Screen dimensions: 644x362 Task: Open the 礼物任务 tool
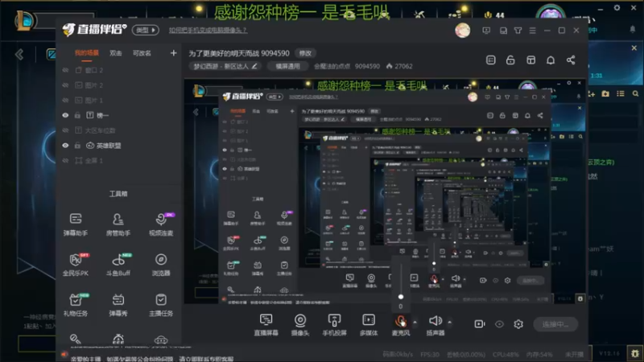click(x=76, y=305)
